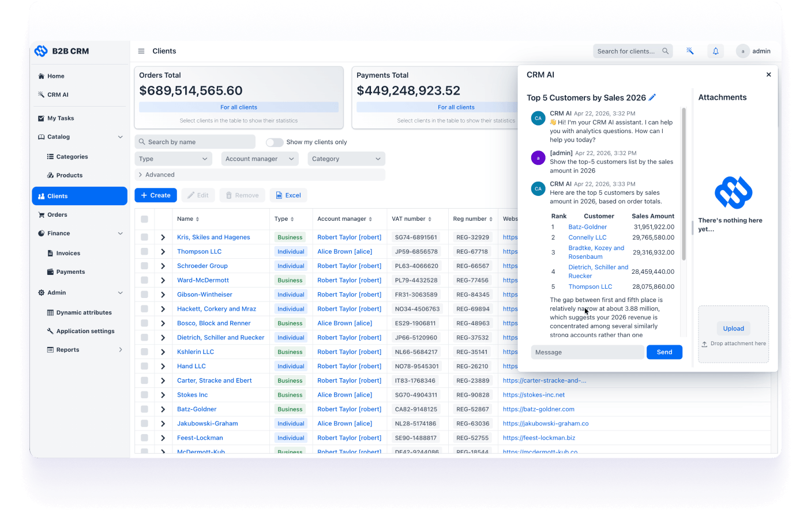
Task: Open Clients in the sidebar
Action: 80,196
